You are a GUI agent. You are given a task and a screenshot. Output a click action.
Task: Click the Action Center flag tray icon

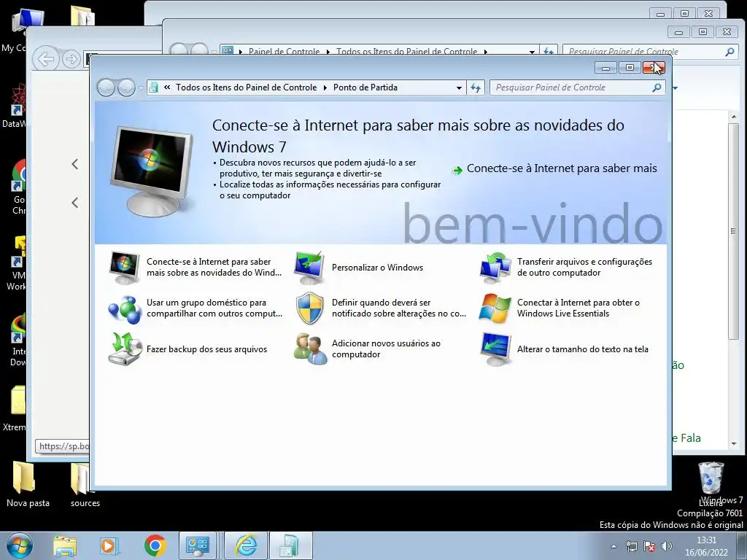(649, 546)
